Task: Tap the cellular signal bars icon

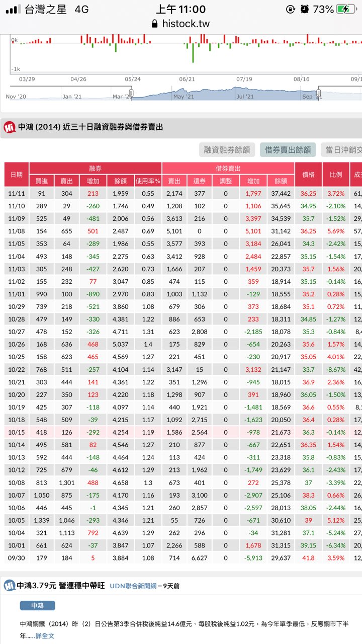Action: [13, 9]
